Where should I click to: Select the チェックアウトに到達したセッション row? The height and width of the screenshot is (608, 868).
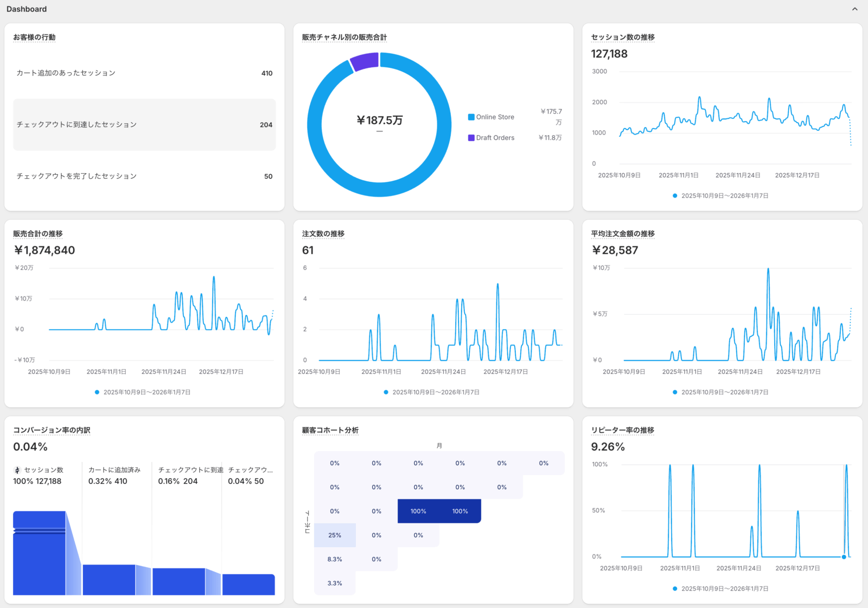coord(144,125)
